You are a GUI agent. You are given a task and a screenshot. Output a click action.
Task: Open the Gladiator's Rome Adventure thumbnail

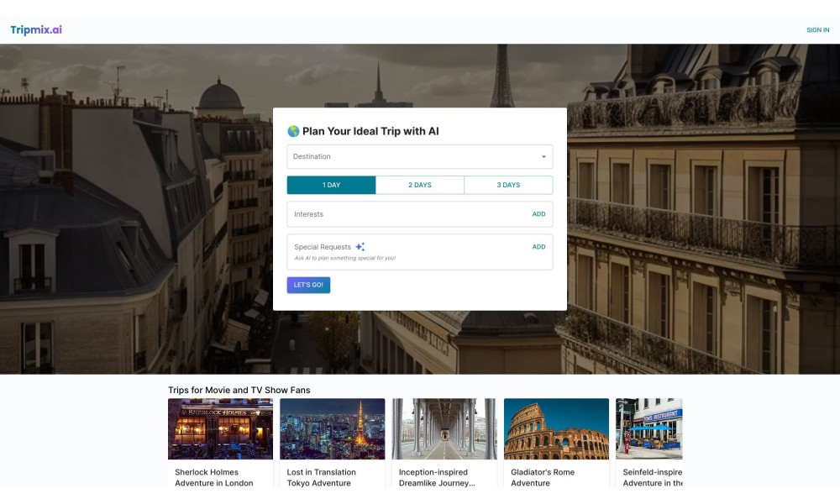[556, 428]
